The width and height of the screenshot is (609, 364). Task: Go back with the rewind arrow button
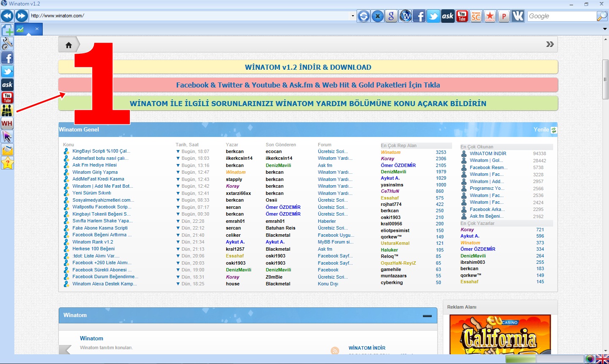coord(7,16)
